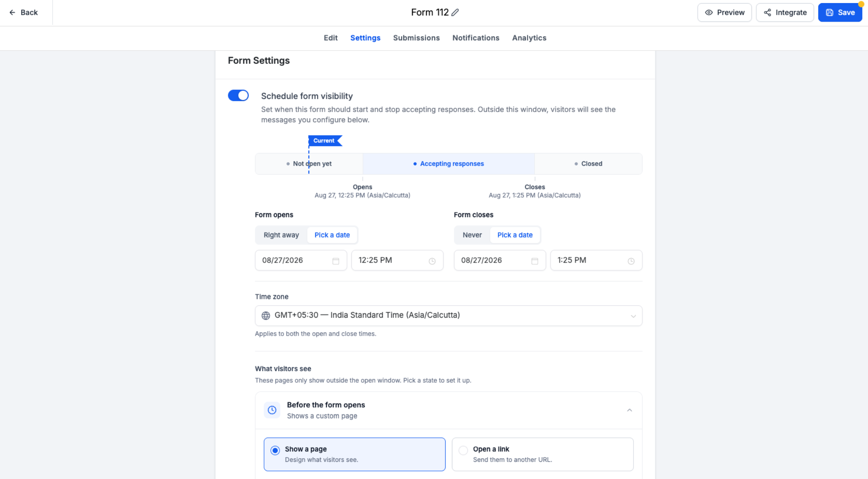This screenshot has height=479, width=868.
Task: Collapse the Before the form opens section
Action: click(629, 410)
